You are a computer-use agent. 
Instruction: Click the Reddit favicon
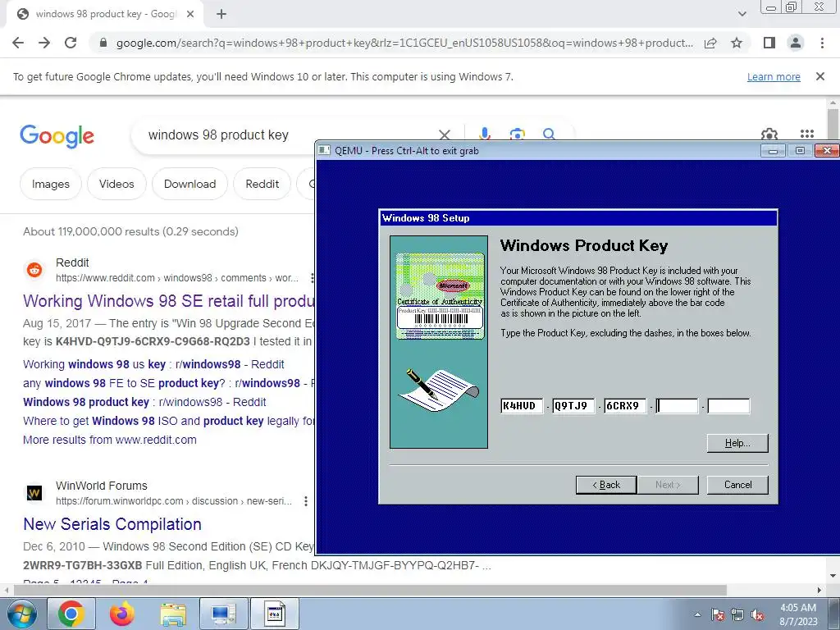pos(34,270)
